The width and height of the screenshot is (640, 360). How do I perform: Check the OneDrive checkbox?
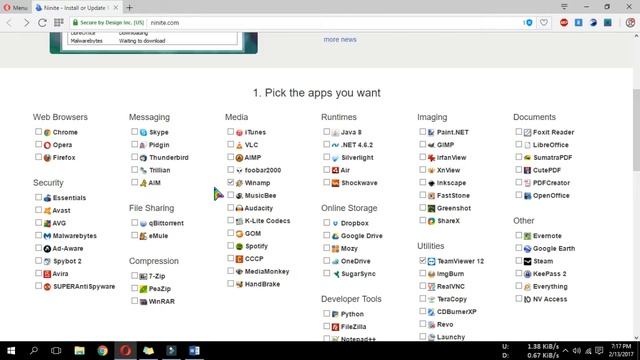[x=327, y=260]
